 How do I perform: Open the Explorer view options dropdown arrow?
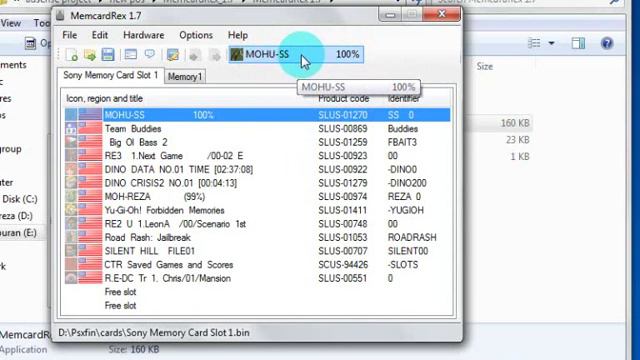pyautogui.click(x=551, y=43)
